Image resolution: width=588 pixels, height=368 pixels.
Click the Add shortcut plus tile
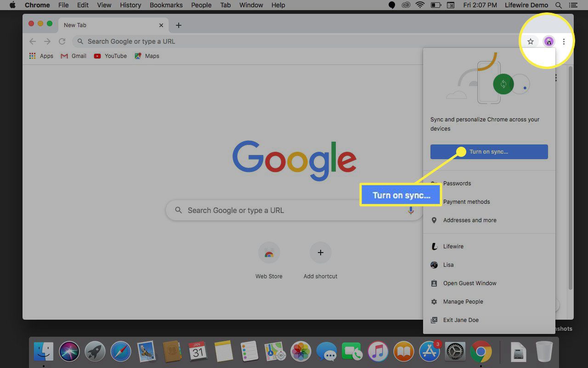[320, 253]
